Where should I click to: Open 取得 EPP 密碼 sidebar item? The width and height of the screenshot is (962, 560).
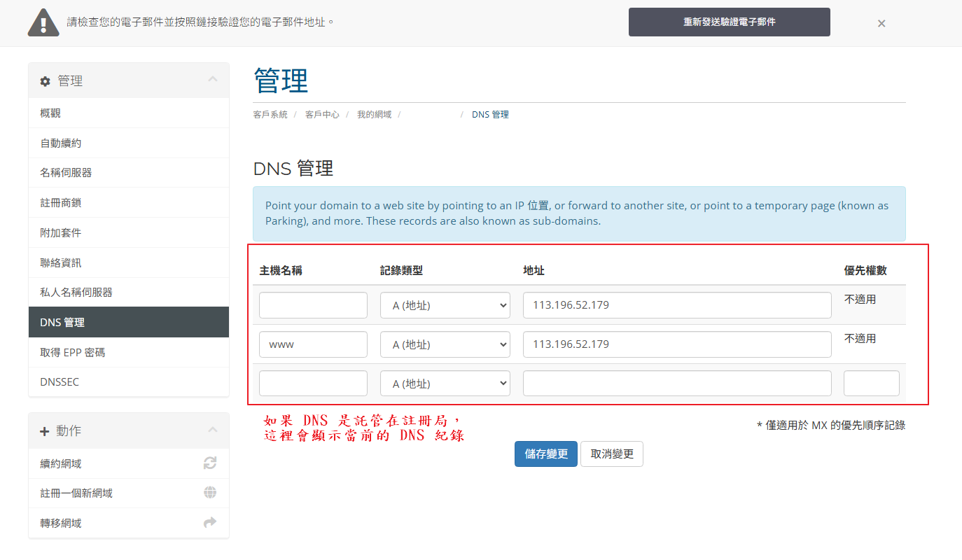click(72, 352)
